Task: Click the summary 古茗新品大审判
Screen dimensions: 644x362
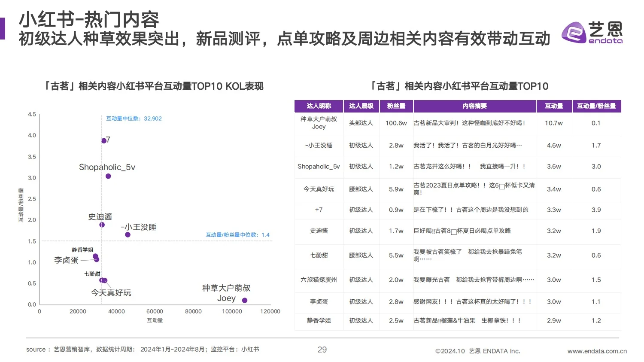Action: pos(469,123)
